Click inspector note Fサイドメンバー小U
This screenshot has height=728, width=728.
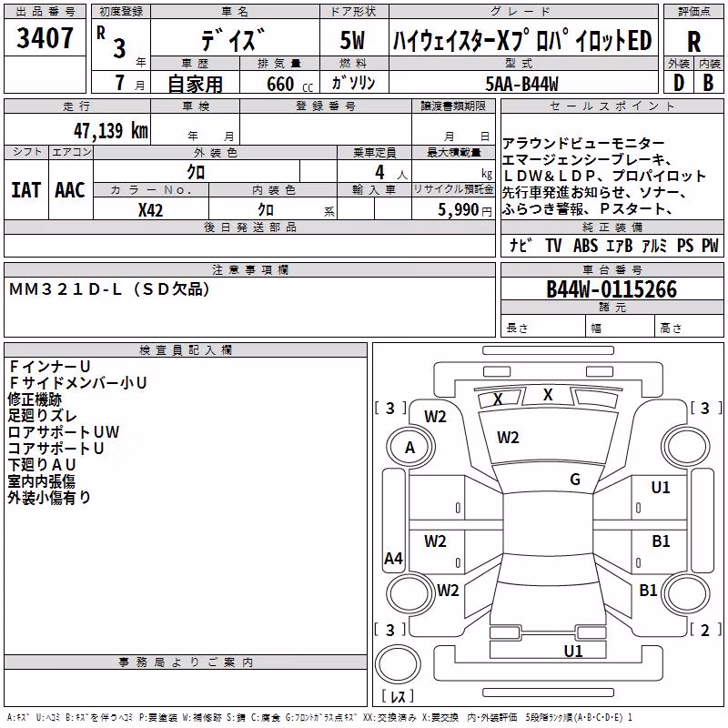(78, 382)
